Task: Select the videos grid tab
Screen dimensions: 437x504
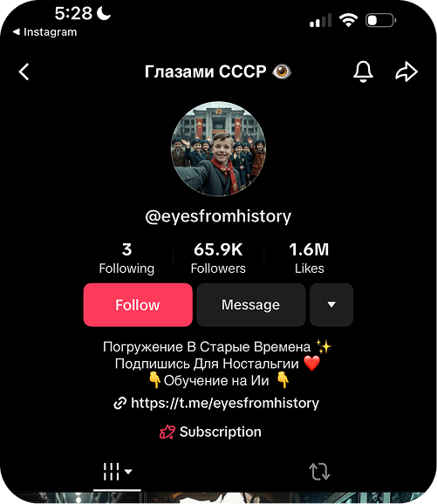Action: point(112,472)
